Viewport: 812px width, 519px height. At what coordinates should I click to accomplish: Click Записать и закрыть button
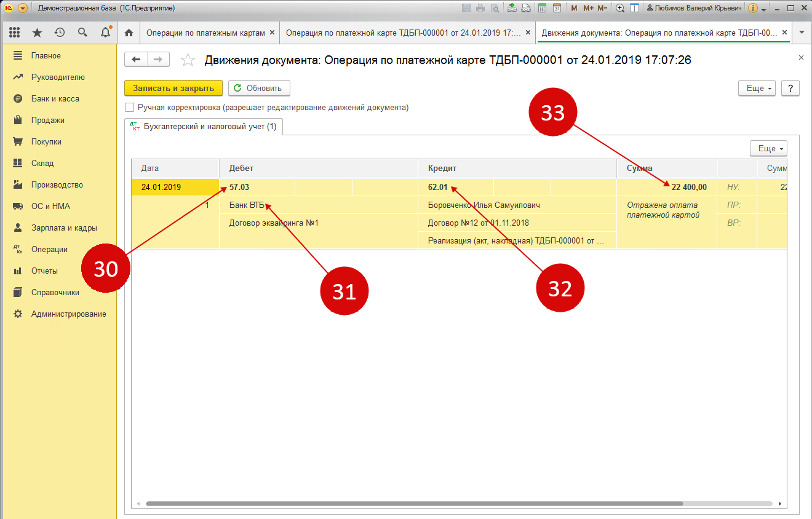(x=173, y=88)
